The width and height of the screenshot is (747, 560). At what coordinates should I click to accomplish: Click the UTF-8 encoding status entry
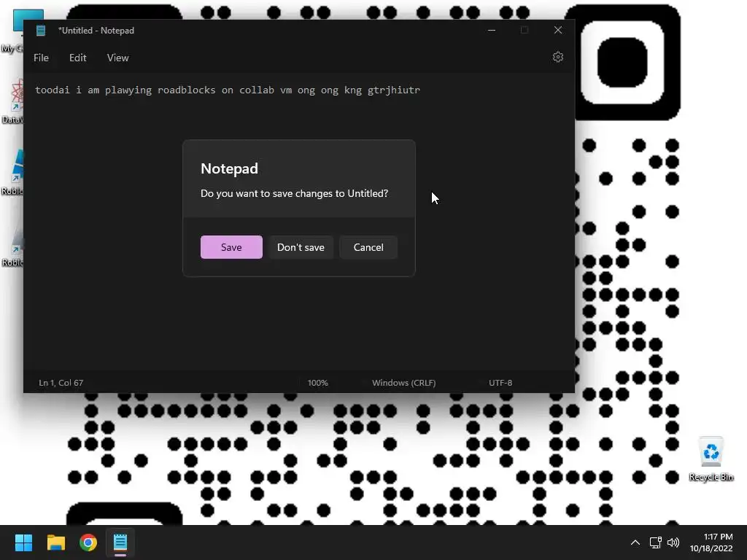pyautogui.click(x=500, y=382)
